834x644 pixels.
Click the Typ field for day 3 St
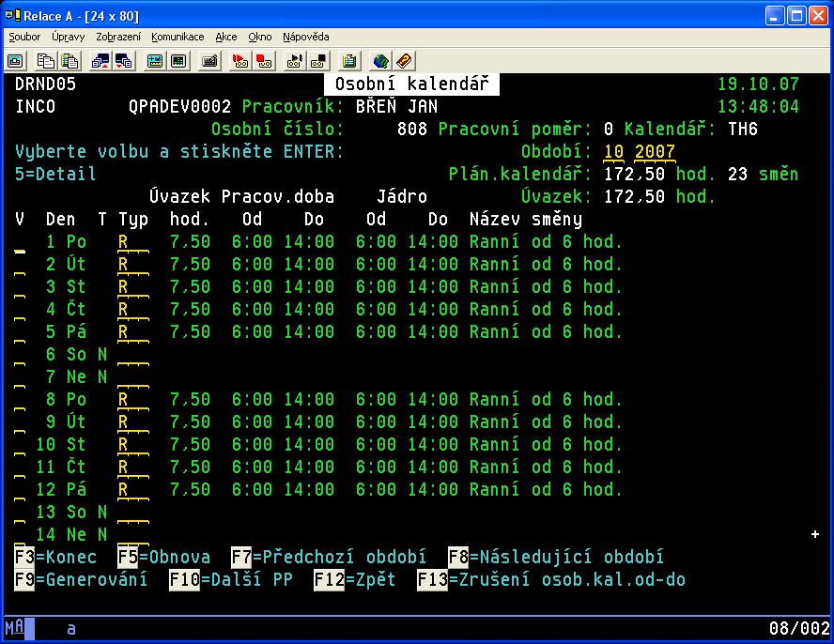click(132, 287)
